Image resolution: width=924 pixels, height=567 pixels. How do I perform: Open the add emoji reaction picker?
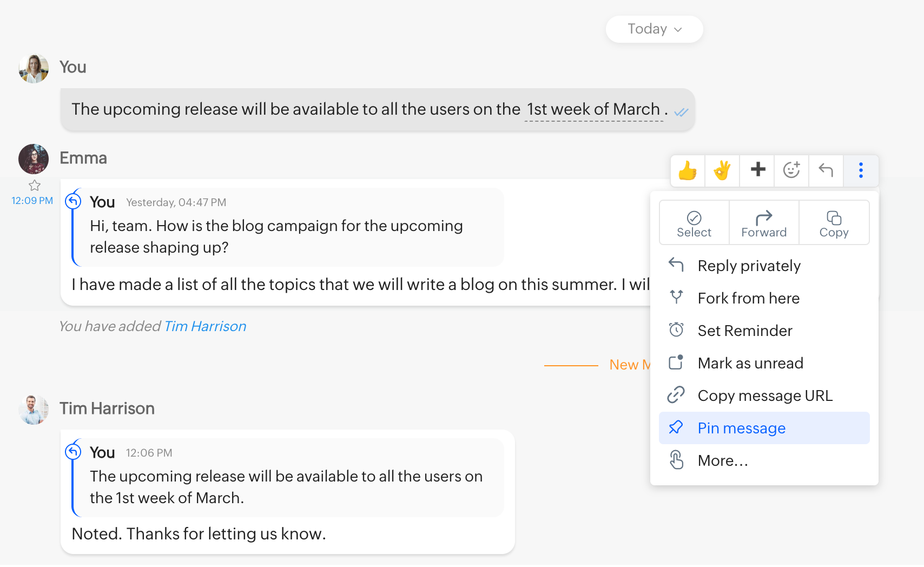[x=791, y=170]
